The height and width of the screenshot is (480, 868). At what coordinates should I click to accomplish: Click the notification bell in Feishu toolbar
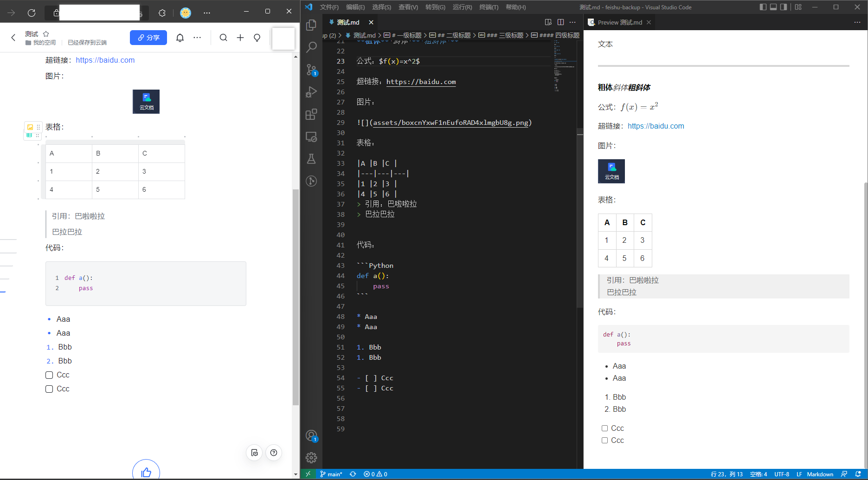180,38
